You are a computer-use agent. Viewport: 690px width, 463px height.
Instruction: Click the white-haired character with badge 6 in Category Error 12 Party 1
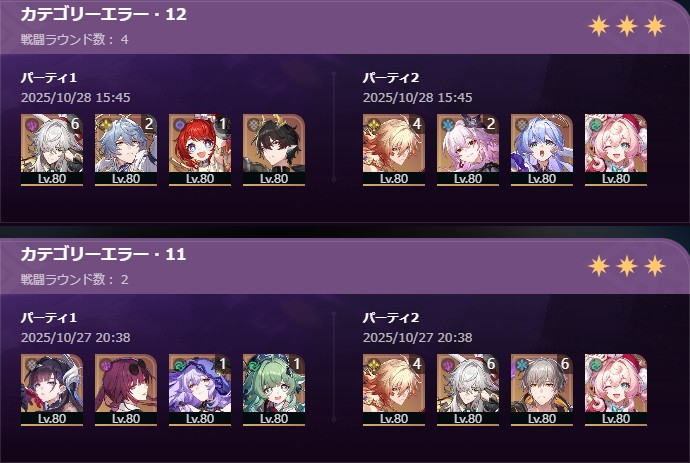pos(52,150)
